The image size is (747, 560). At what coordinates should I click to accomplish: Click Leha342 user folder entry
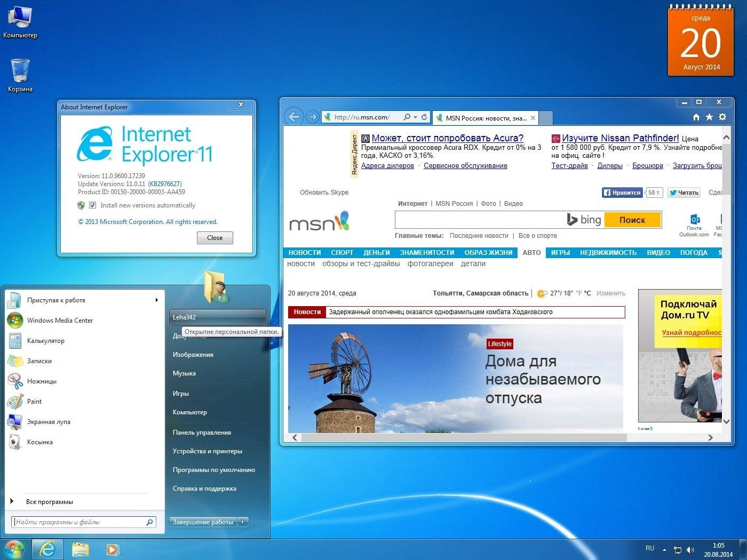pyautogui.click(x=217, y=317)
